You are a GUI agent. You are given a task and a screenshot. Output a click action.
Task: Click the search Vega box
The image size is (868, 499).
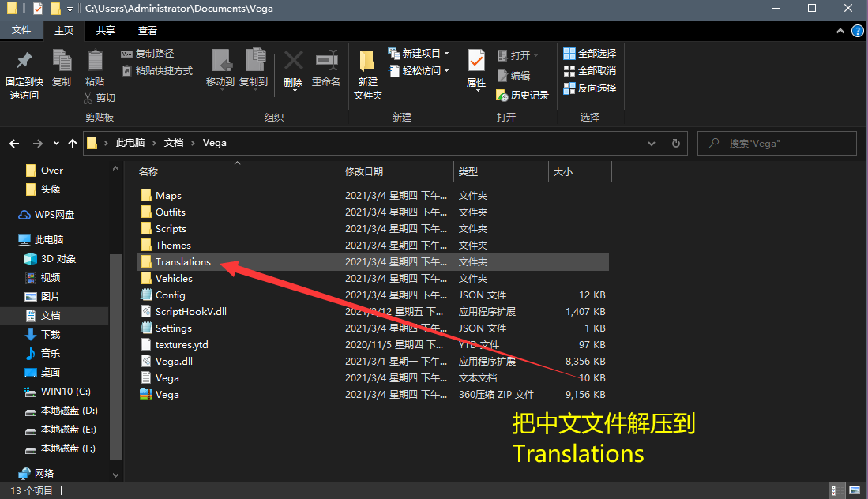776,143
